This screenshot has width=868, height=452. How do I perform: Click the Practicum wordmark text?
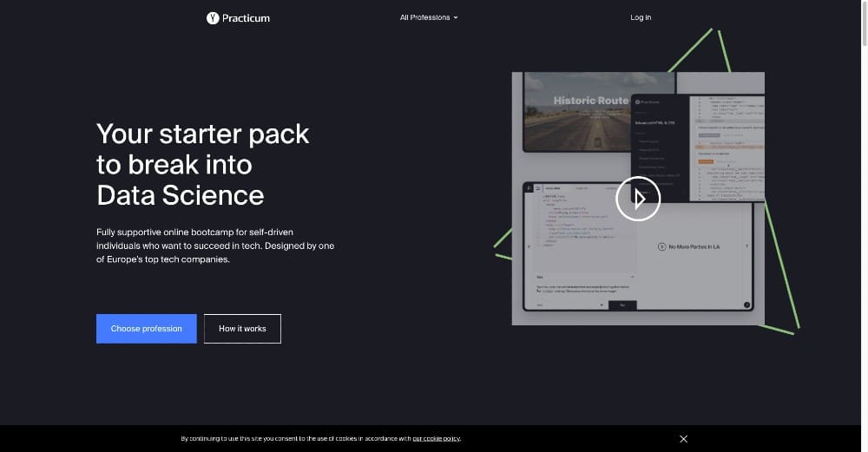(x=246, y=17)
